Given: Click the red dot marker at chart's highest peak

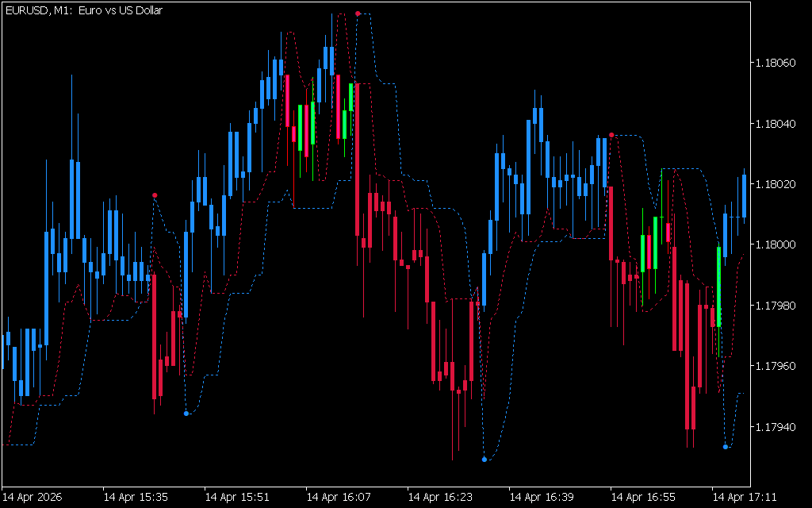Looking at the screenshot, I should tap(358, 13).
